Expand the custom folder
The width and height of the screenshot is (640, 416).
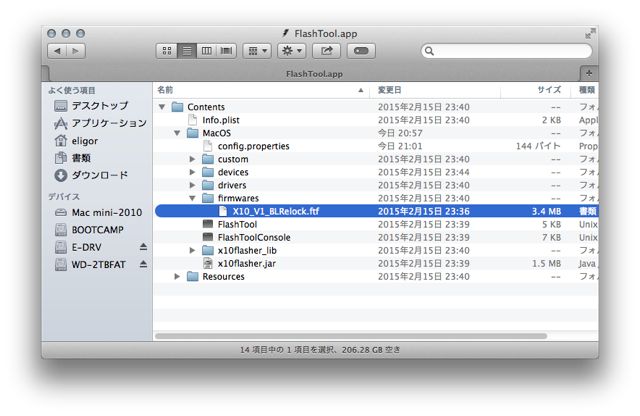tap(192, 159)
